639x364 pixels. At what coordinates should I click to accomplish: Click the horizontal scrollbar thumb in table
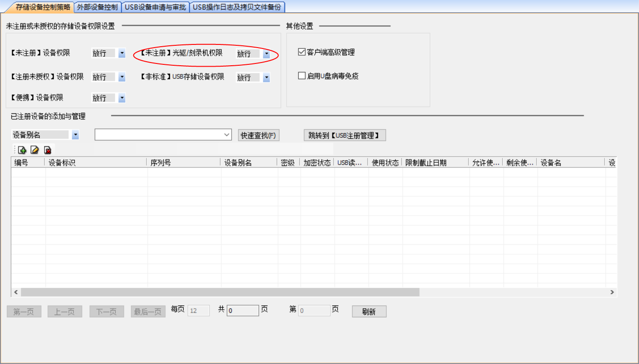coord(220,292)
